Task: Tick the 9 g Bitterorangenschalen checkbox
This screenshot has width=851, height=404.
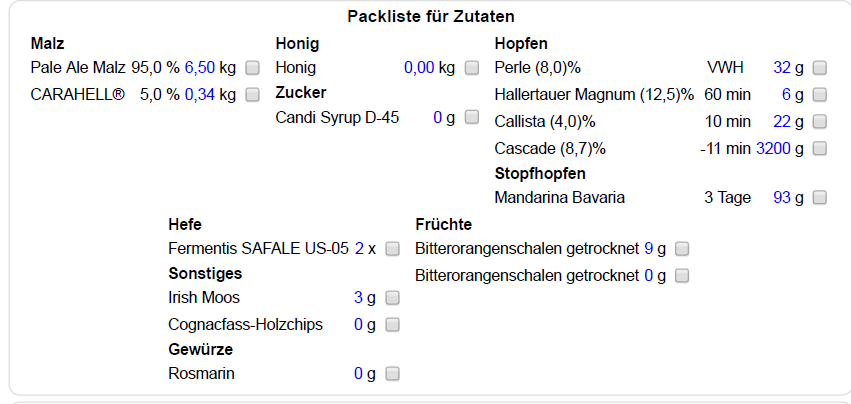Action: point(683,248)
